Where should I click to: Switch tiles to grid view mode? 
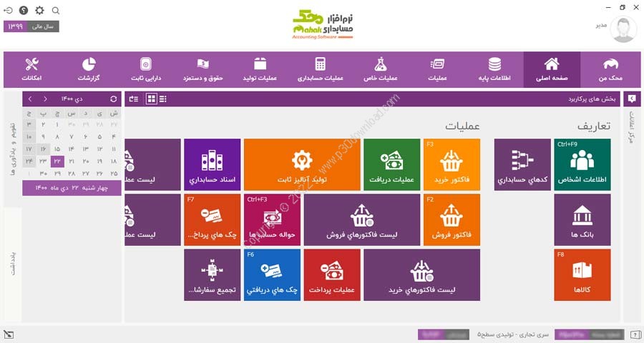[152, 99]
